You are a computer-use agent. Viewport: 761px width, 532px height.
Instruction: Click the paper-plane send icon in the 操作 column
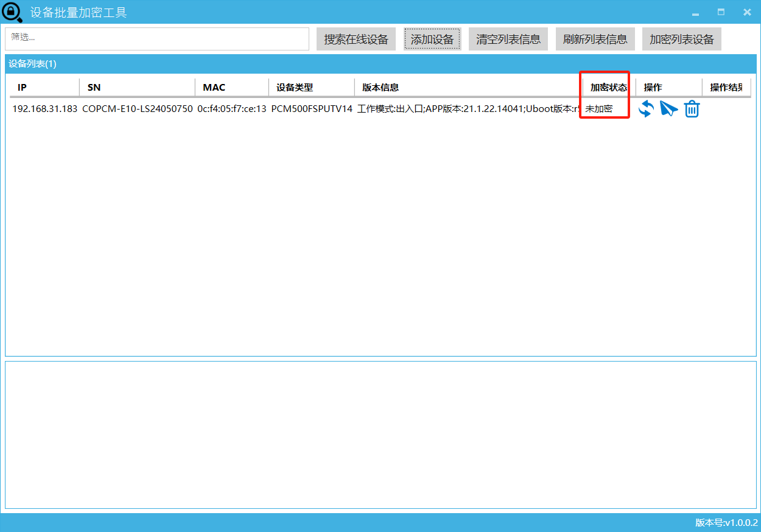(x=668, y=110)
